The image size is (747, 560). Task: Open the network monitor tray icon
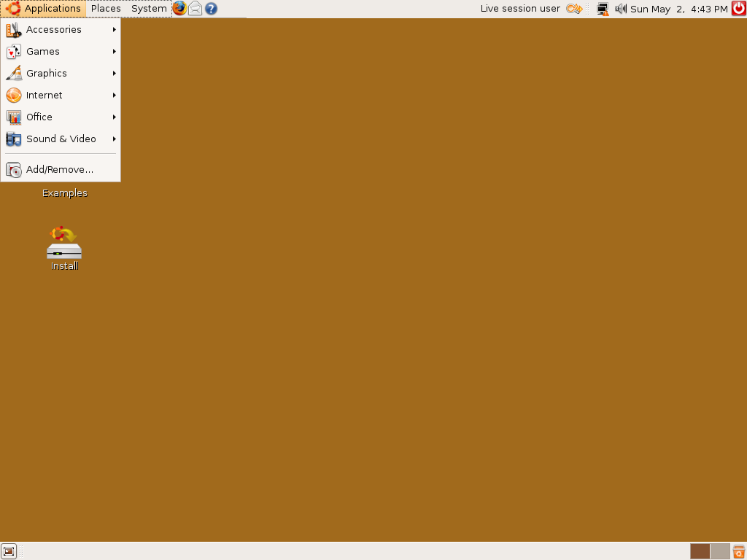coord(603,9)
